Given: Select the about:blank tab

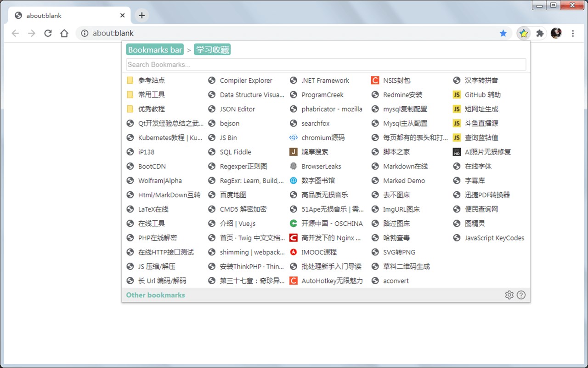Looking at the screenshot, I should pyautogui.click(x=70, y=15).
